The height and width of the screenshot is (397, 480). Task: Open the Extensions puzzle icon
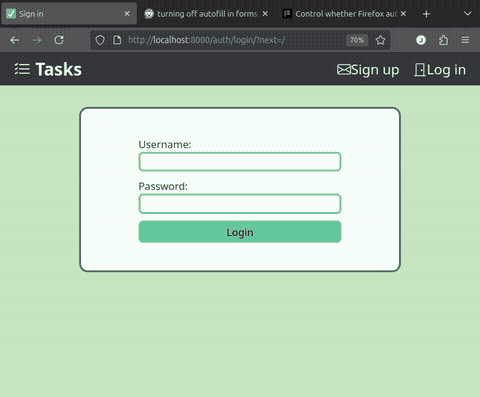pos(443,40)
